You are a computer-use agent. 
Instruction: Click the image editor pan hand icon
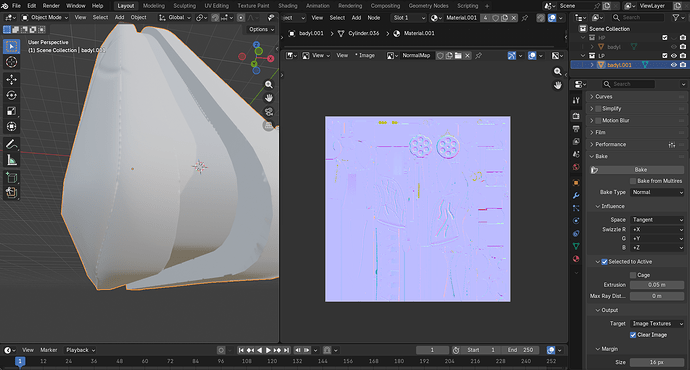pyautogui.click(x=558, y=85)
